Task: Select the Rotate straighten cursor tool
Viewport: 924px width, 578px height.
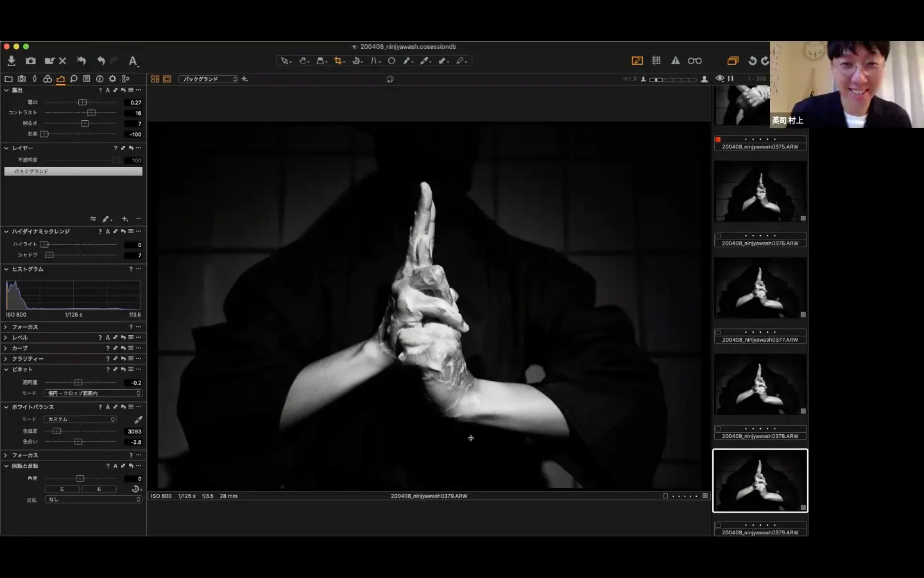Action: [x=357, y=61]
